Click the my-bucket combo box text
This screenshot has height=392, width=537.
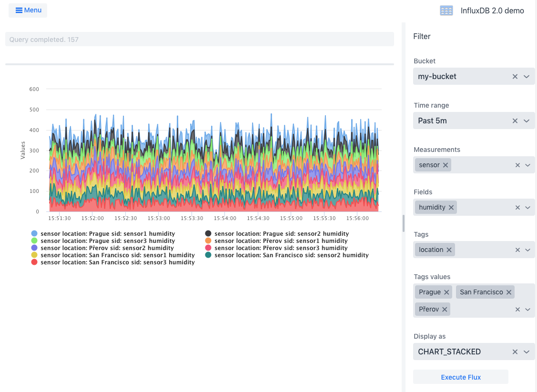[437, 76]
